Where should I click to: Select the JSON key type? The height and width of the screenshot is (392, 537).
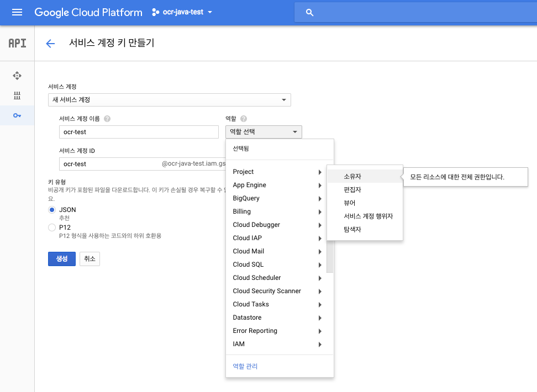[52, 210]
